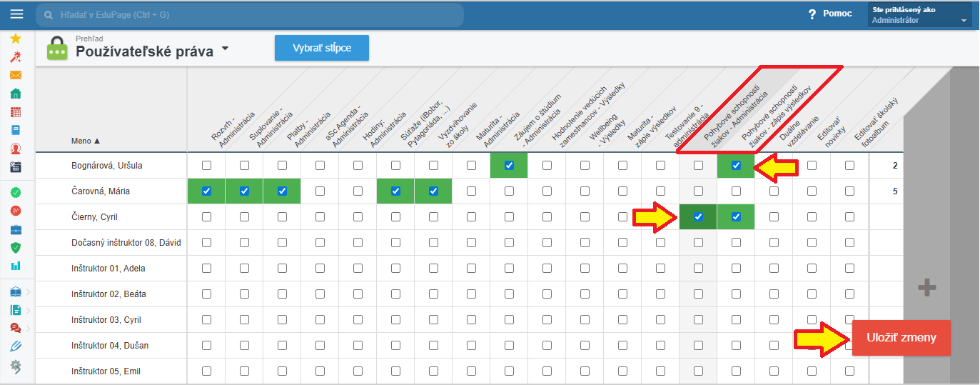Open the blue bar chart sidebar icon

coord(16,266)
